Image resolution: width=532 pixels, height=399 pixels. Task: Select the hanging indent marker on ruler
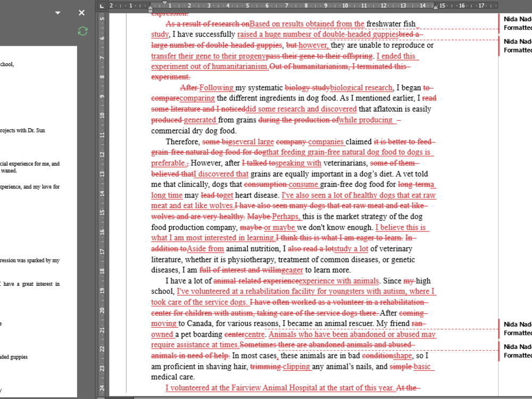pos(151,8)
